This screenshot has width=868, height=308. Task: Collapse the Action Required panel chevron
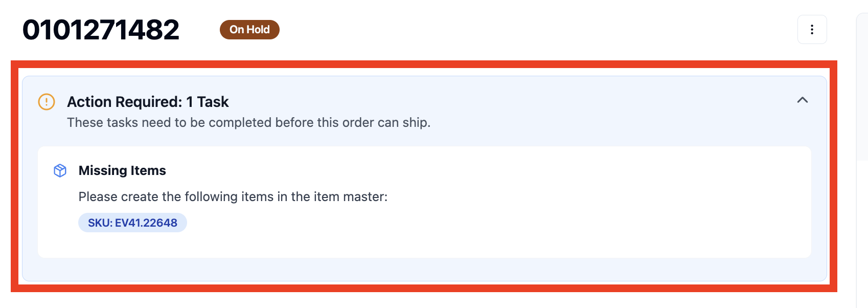pyautogui.click(x=803, y=100)
